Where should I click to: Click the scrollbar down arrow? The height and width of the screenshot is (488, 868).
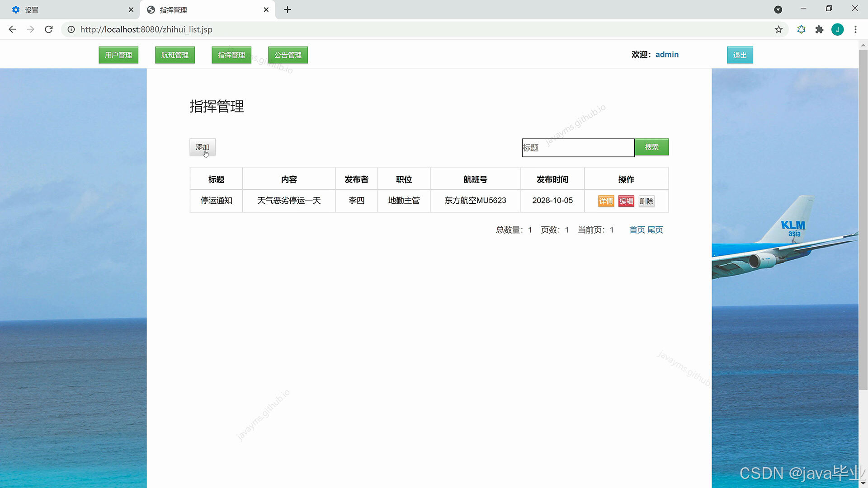pos(863,483)
